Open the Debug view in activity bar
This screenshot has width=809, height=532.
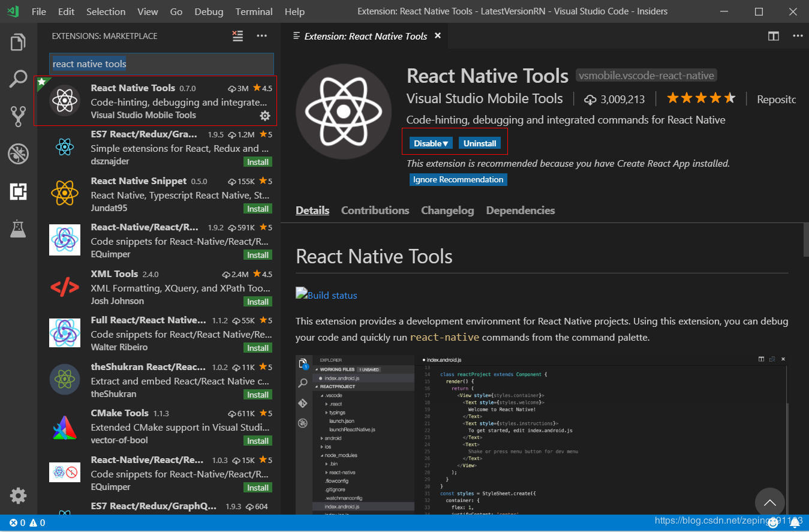coord(19,154)
